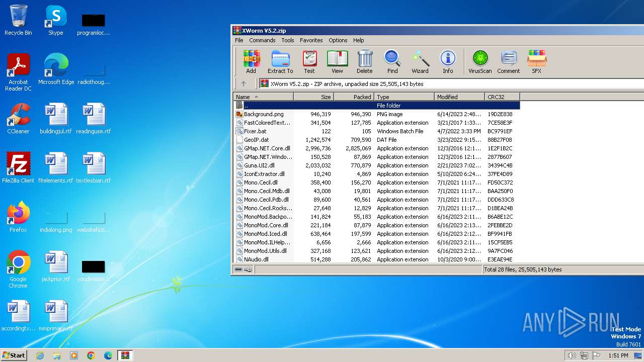Sort by Packed column header
This screenshot has width=644, height=362.
point(354,97)
